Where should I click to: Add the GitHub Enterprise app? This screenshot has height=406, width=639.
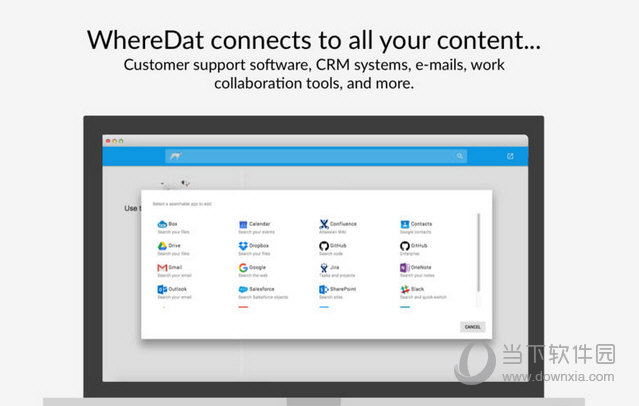point(414,249)
